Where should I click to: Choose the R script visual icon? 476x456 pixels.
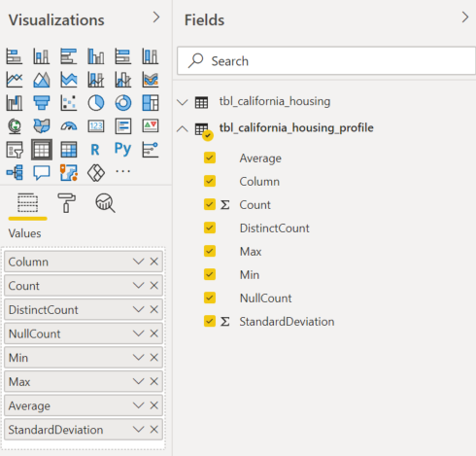pos(95,150)
